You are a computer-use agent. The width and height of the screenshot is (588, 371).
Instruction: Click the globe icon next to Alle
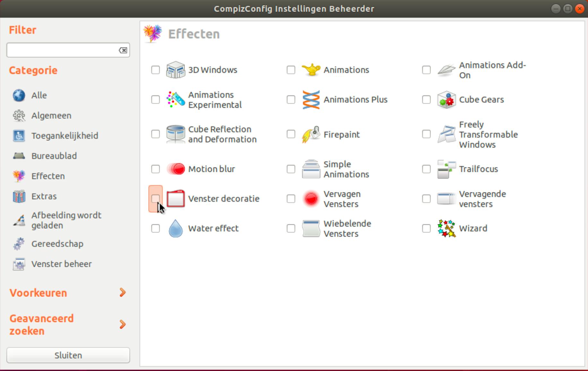pyautogui.click(x=19, y=95)
